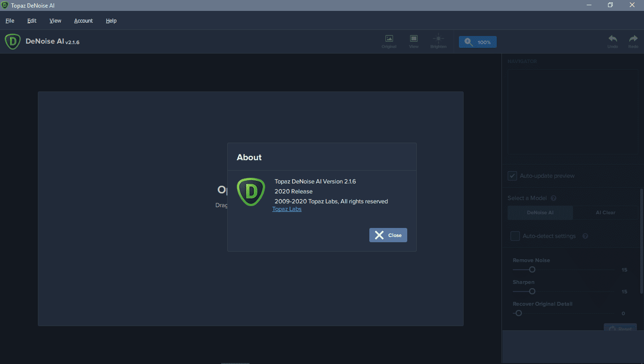Enable the Auto-detect settings checkbox

[515, 236]
